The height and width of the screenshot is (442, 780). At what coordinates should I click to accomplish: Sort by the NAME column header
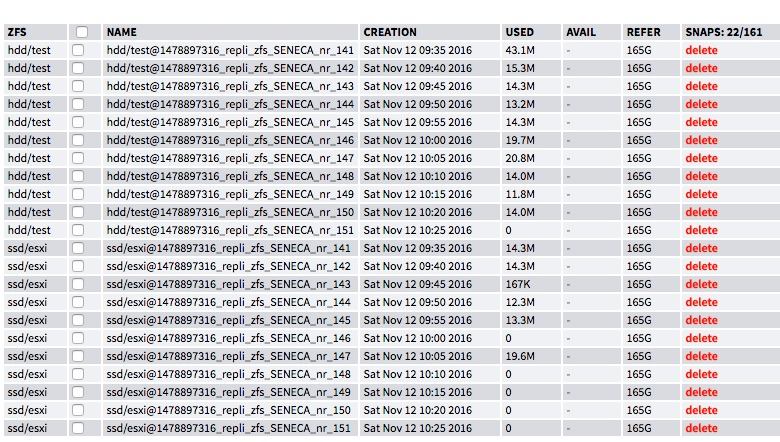121,32
